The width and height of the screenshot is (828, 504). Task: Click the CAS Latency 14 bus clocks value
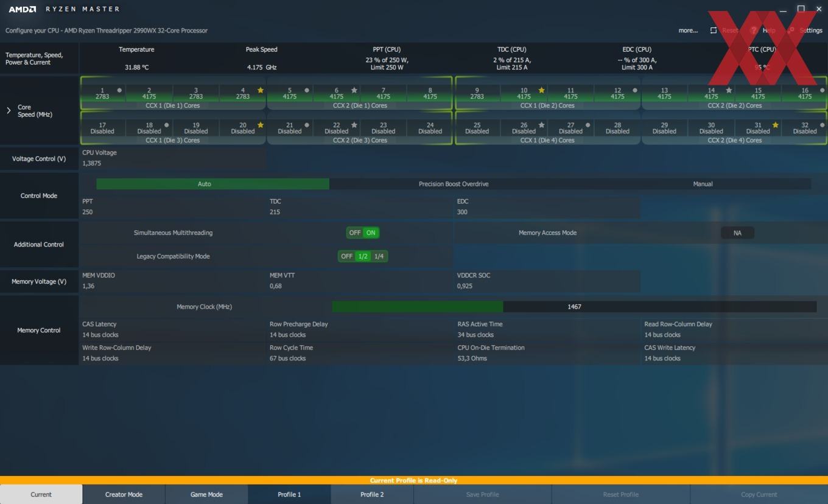click(100, 335)
